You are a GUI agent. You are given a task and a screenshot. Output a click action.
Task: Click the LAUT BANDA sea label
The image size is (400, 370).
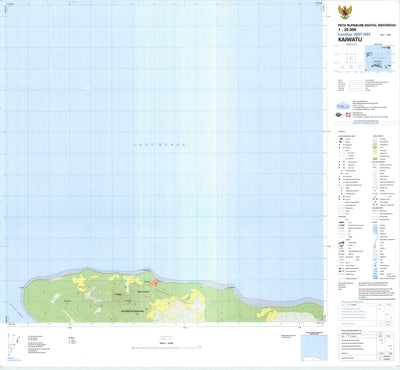click(x=159, y=145)
